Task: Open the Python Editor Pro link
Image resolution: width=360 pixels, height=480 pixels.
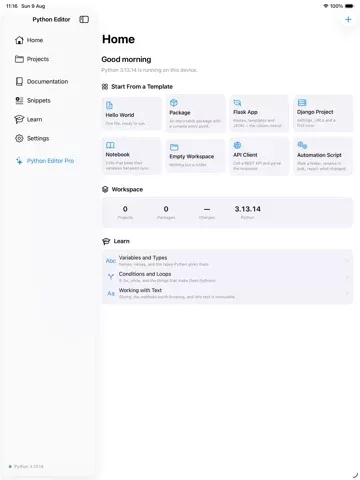Action: pos(49,161)
